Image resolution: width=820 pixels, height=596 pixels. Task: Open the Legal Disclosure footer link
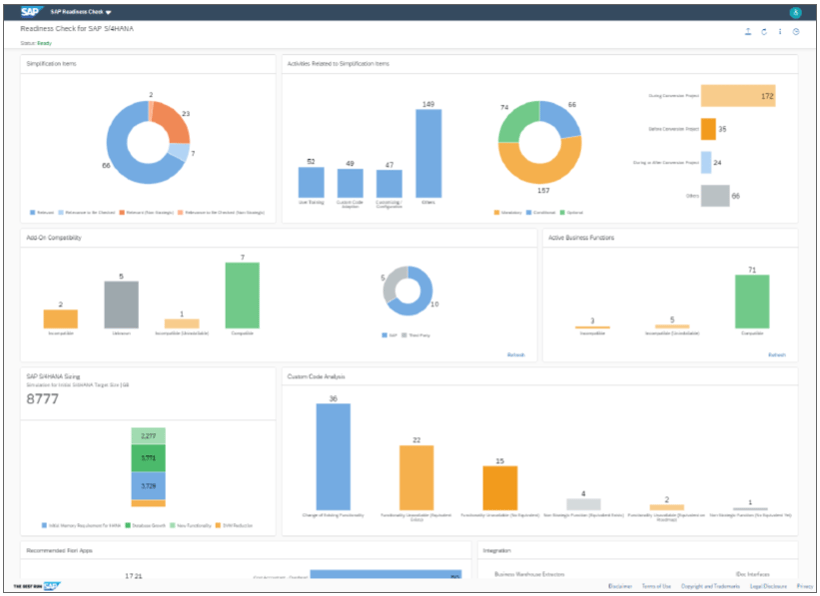pos(768,586)
